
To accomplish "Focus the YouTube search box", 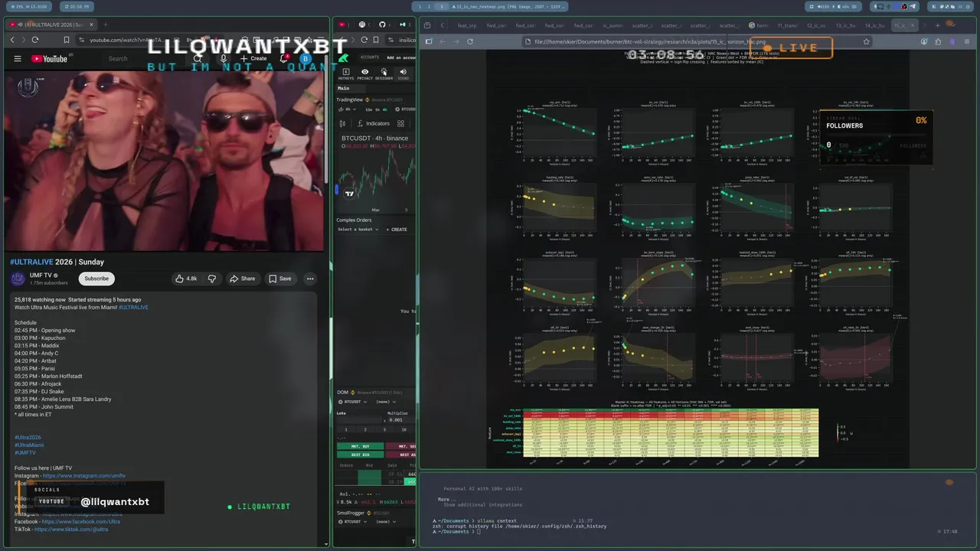I will 145,58.
